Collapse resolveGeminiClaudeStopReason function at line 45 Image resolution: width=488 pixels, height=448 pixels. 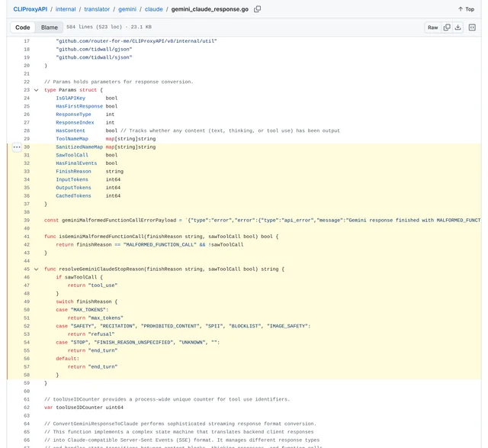(x=36, y=269)
